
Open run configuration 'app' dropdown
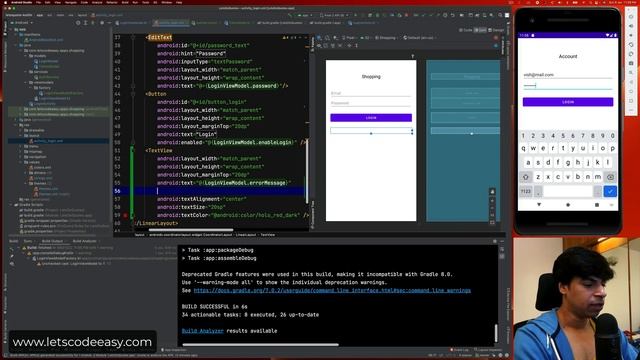pos(304,15)
